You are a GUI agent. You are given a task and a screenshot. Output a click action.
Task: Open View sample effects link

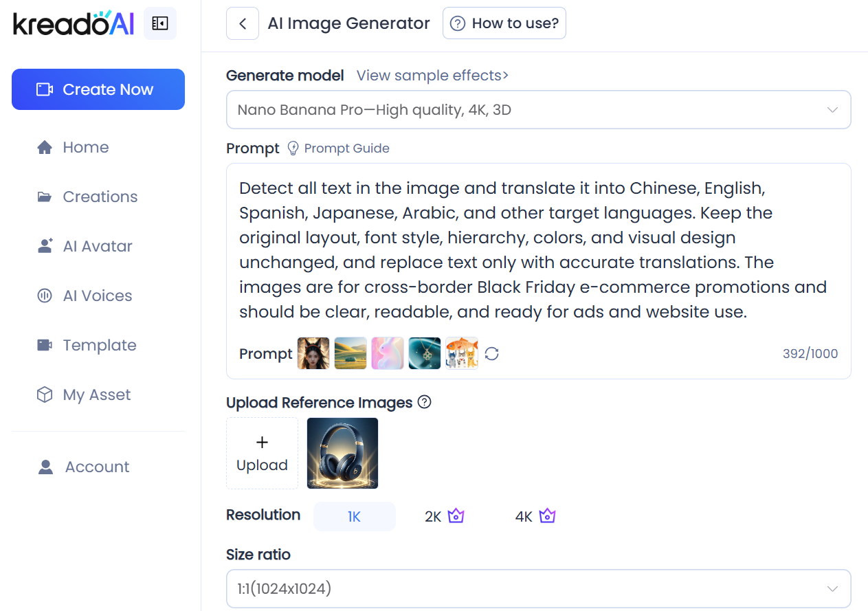coord(432,76)
